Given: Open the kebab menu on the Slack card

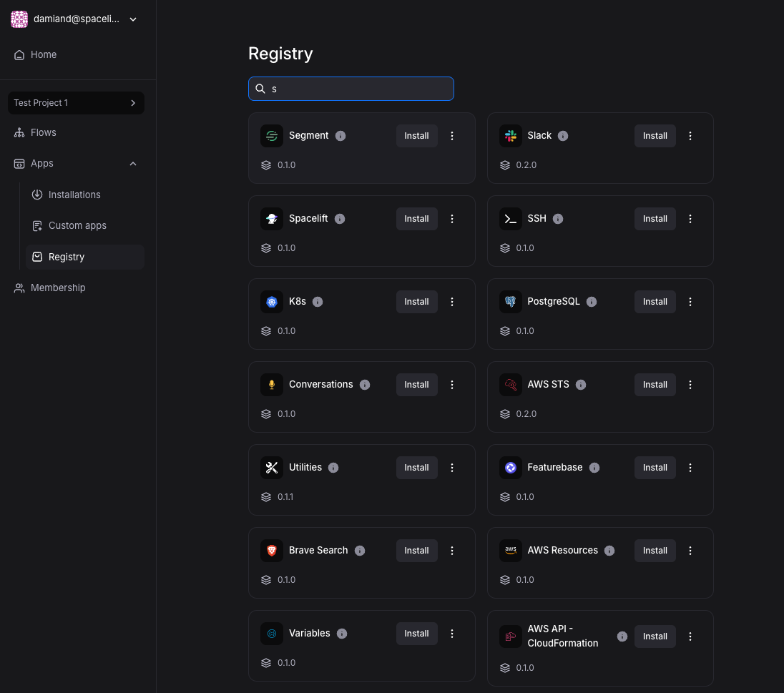Looking at the screenshot, I should click(690, 135).
